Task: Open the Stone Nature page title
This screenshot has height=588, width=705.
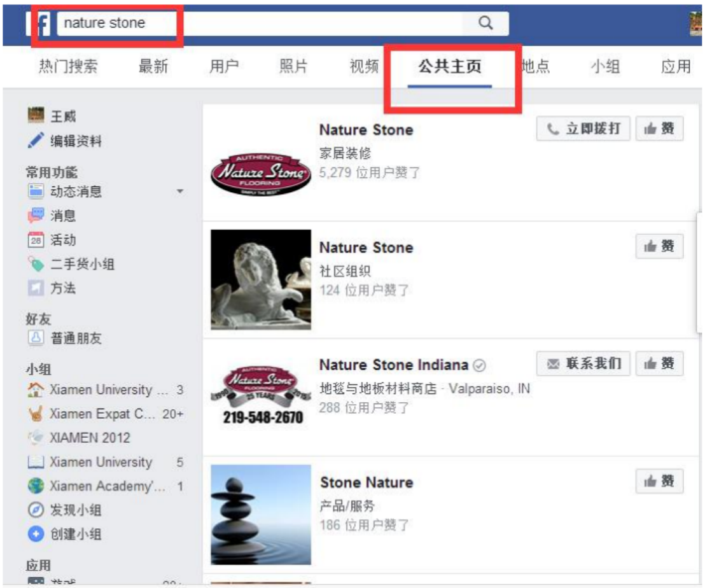Action: point(366,483)
